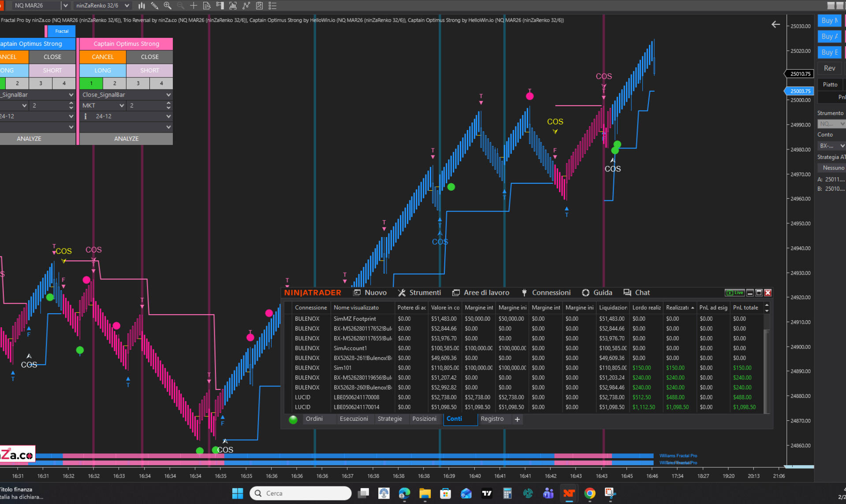
Task: Expand the ninZaRenko 32/6 bar type dropdown
Action: [127, 6]
